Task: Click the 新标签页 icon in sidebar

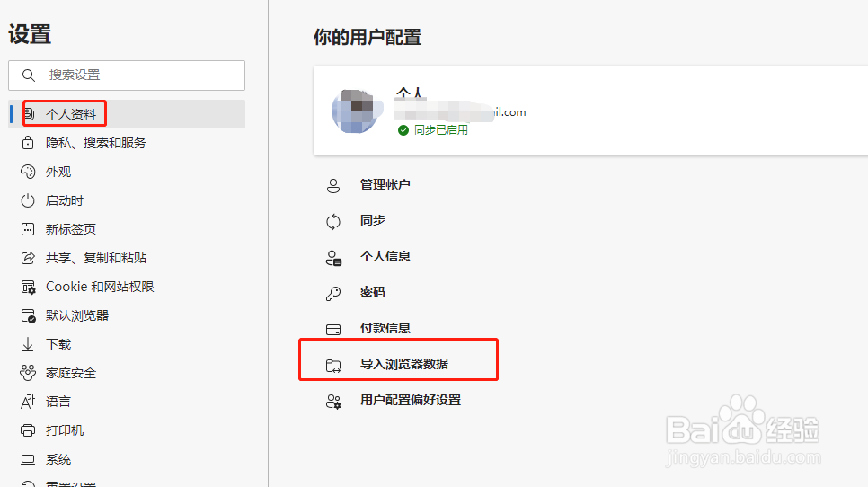Action: click(28, 229)
